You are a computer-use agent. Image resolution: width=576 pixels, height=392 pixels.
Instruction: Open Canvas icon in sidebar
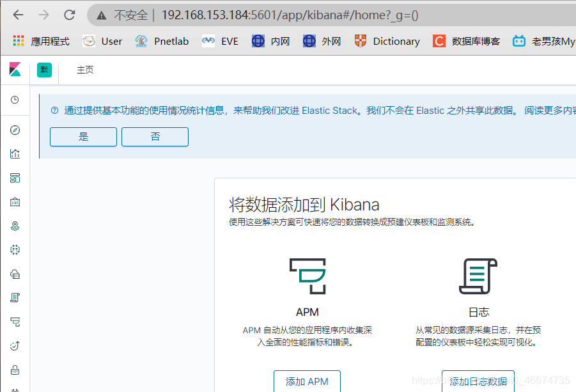click(15, 202)
